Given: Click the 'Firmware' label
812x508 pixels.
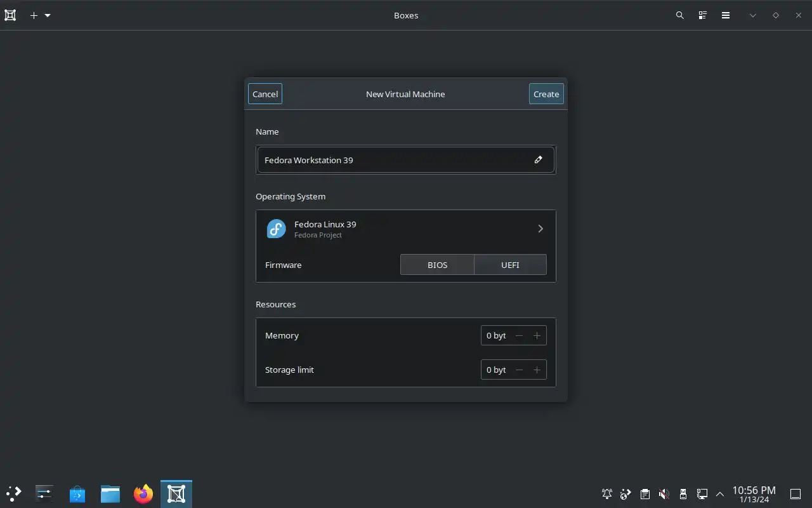Looking at the screenshot, I should click(x=283, y=265).
